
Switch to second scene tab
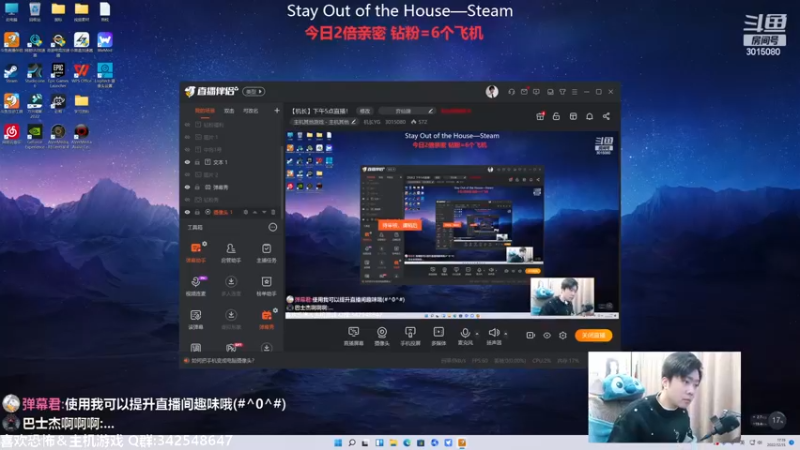click(x=229, y=111)
